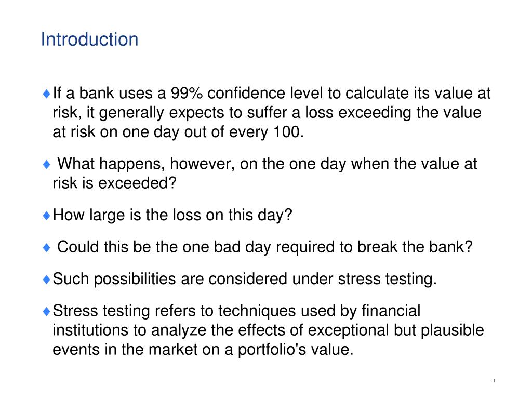The image size is (532, 399).
Task: Click the diamond bullet before 'How large'
Action: point(47,216)
